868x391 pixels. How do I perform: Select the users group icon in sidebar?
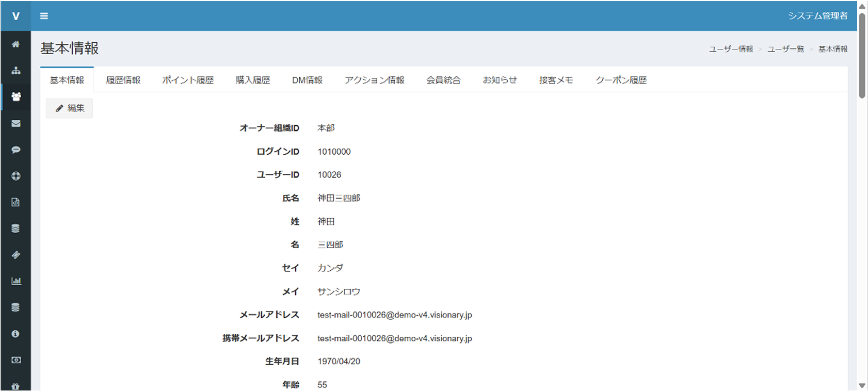pyautogui.click(x=15, y=97)
